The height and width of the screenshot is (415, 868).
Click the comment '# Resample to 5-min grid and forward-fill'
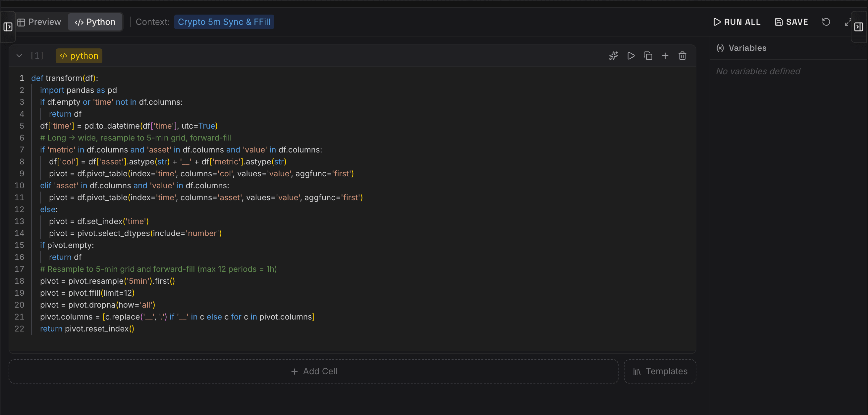[x=158, y=269]
